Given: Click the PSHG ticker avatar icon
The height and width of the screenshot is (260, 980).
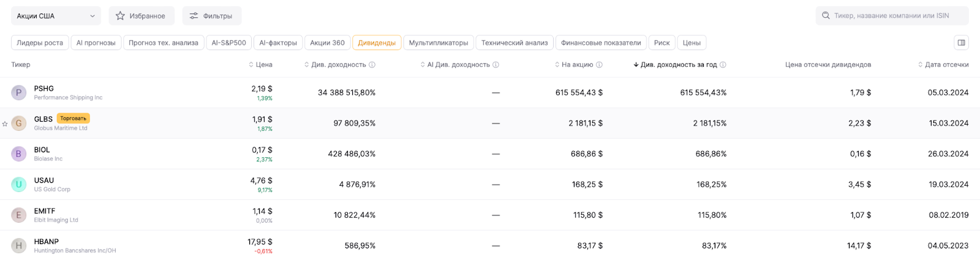Looking at the screenshot, I should [x=18, y=93].
